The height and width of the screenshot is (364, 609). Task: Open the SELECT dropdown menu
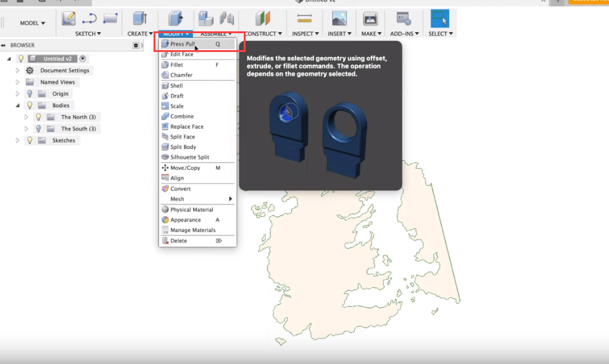[440, 34]
